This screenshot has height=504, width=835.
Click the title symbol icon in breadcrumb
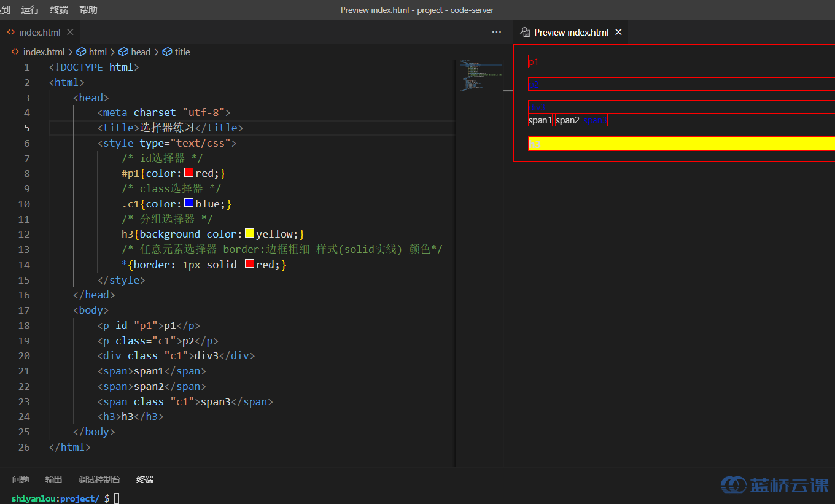click(167, 52)
